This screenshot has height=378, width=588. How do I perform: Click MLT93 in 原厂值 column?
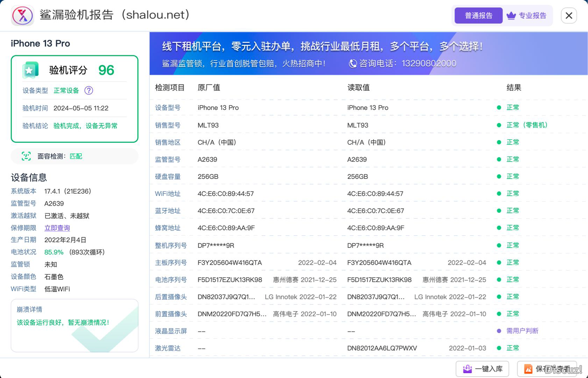click(208, 125)
